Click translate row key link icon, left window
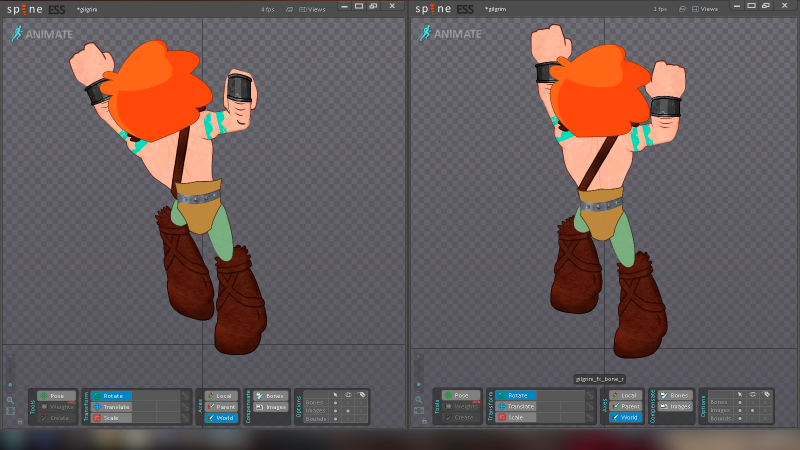 click(185, 407)
